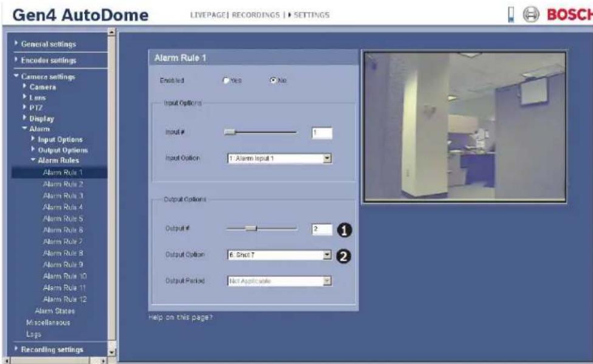This screenshot has height=364, width=593.
Task: Click the Input # slider handle
Action: coord(230,132)
